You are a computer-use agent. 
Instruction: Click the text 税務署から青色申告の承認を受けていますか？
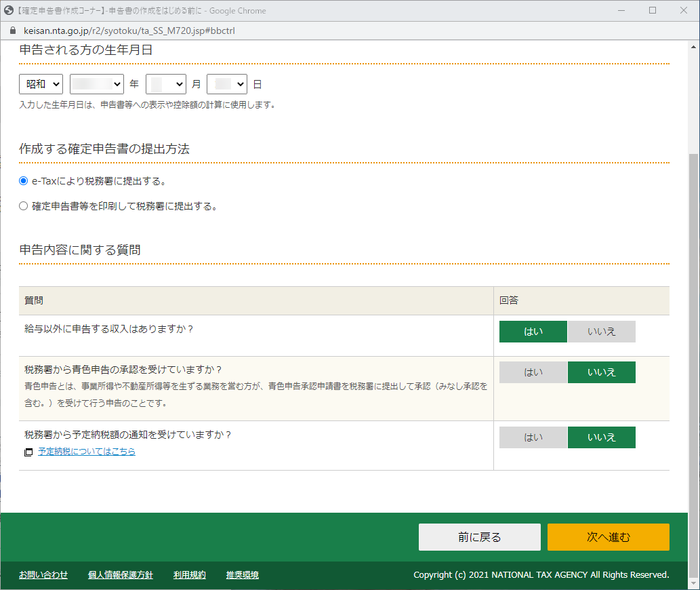point(123,370)
